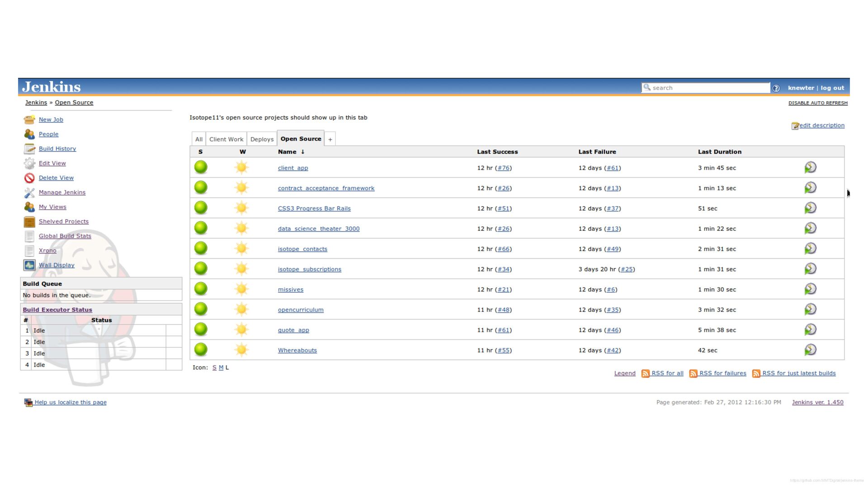Disable auto refresh
Screen dimensions: 868x488
[x=817, y=103]
